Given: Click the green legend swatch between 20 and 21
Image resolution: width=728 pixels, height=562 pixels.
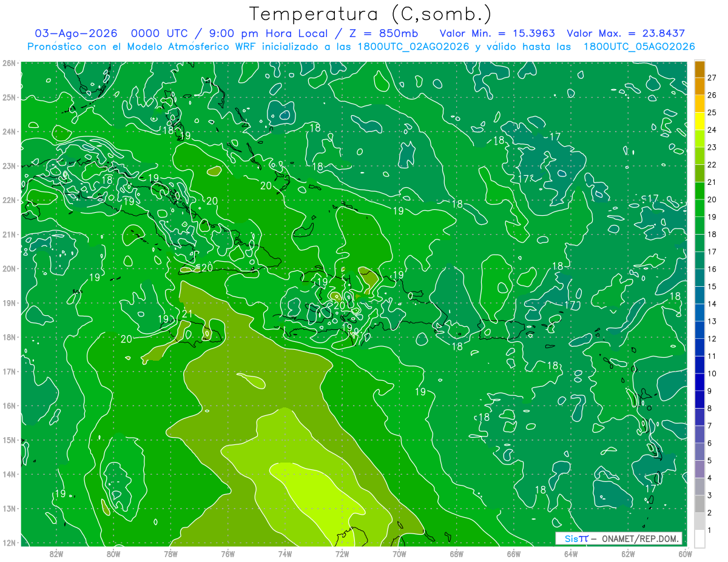Looking at the screenshot, I should point(699,191).
